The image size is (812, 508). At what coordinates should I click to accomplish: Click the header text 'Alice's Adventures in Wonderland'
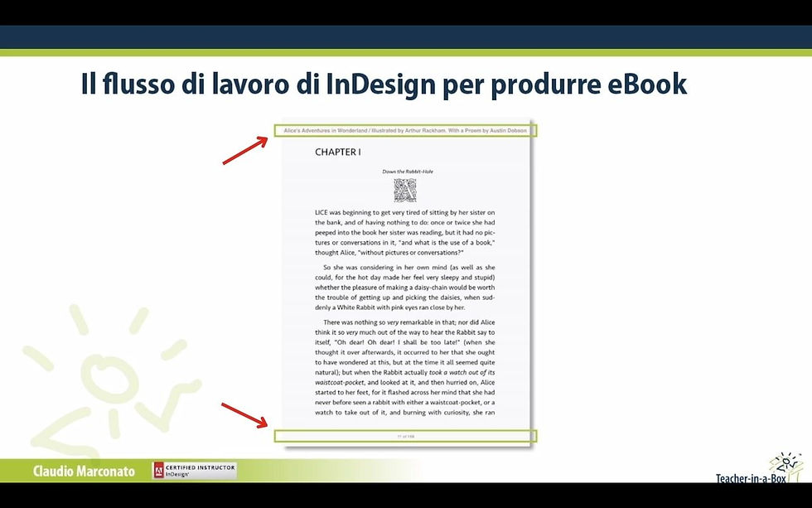pos(325,130)
